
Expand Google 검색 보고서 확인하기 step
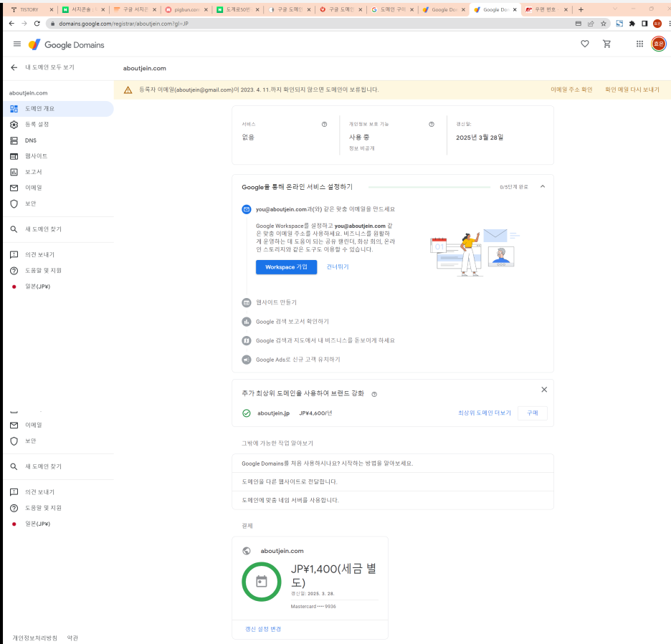[x=292, y=322]
